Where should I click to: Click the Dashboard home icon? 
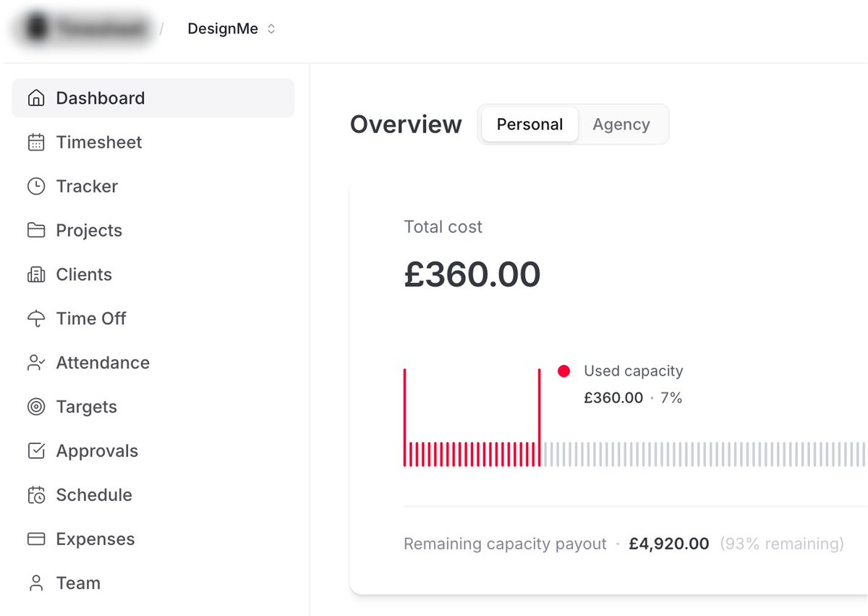[x=36, y=98]
